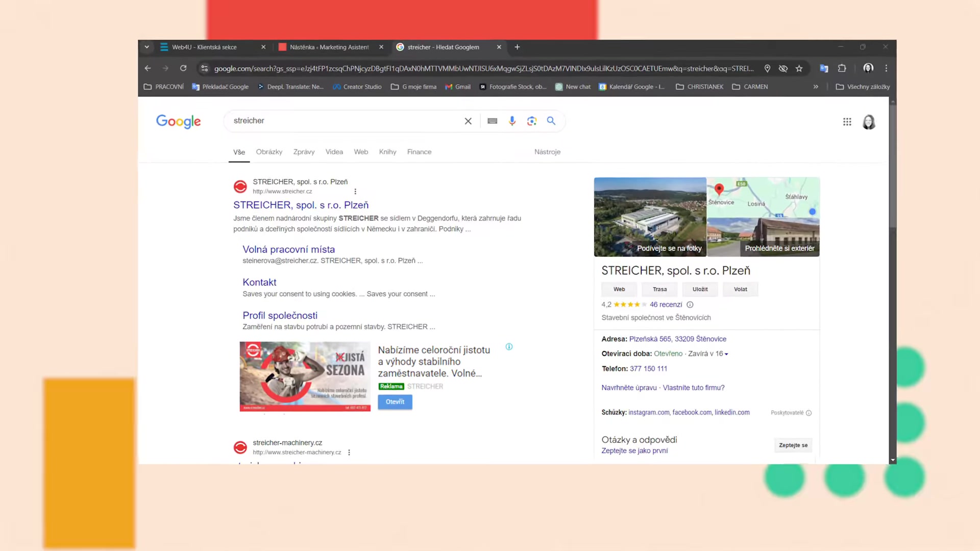Click the phone number 377 150 111
Image resolution: width=980 pixels, height=551 pixels.
point(648,369)
